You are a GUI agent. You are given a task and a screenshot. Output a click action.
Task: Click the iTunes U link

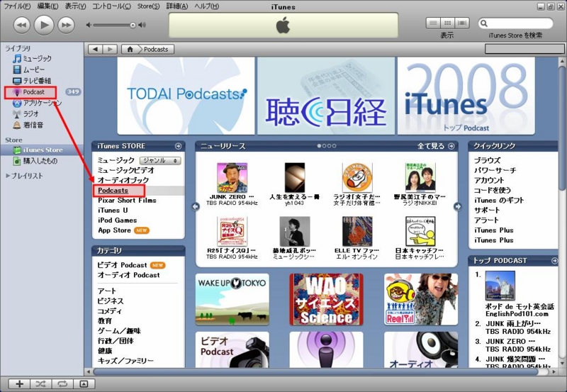(x=113, y=210)
